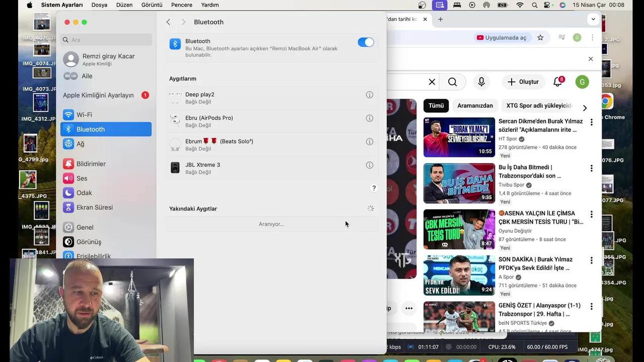The width and height of the screenshot is (644, 362).
Task: Select Wi-Fi in the settings sidebar
Action: point(106,115)
